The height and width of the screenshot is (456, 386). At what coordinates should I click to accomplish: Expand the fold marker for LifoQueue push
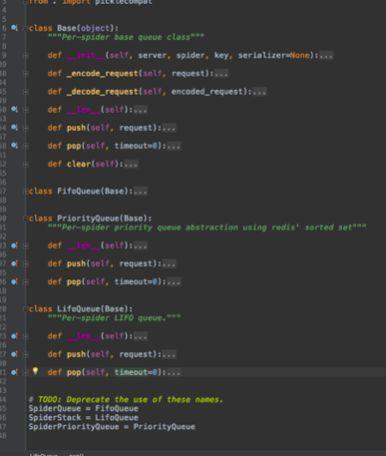coord(26,354)
